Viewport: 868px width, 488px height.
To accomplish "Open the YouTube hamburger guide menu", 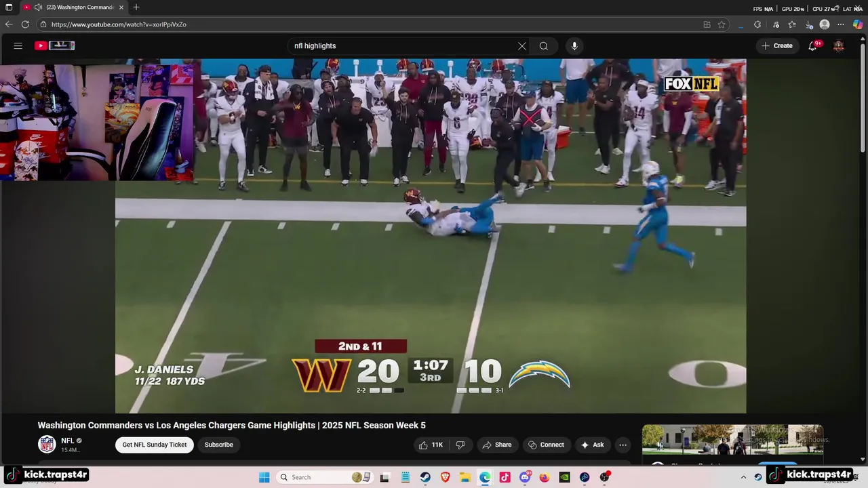I will (x=18, y=45).
